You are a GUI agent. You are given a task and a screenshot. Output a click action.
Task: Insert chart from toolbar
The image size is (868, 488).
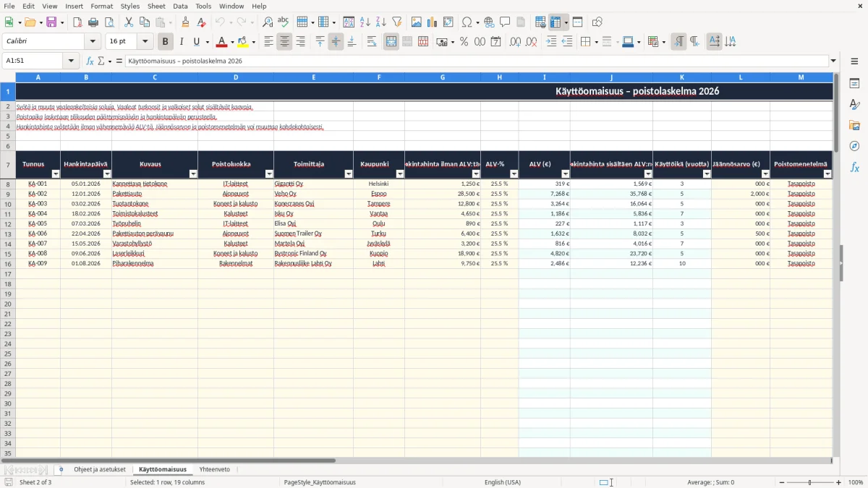pyautogui.click(x=433, y=22)
